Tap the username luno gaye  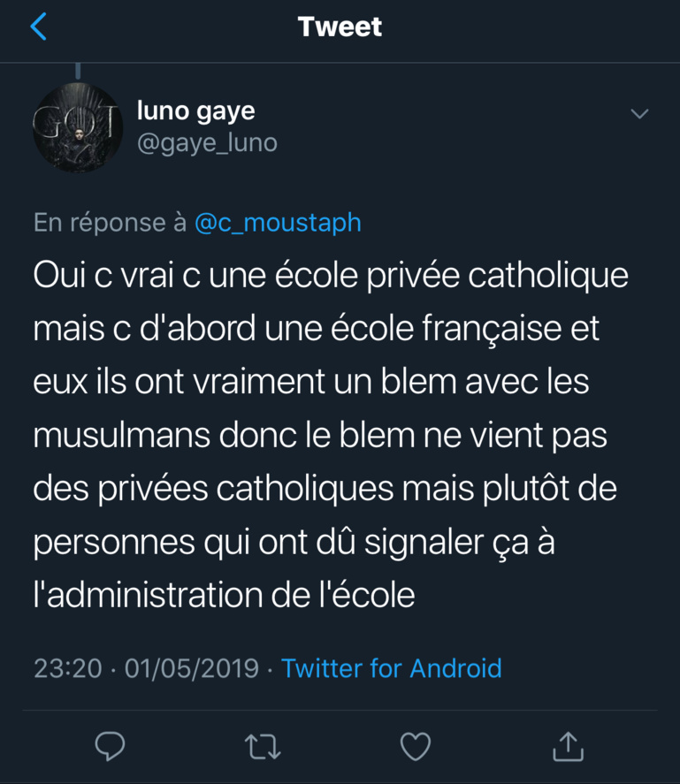pos(195,111)
